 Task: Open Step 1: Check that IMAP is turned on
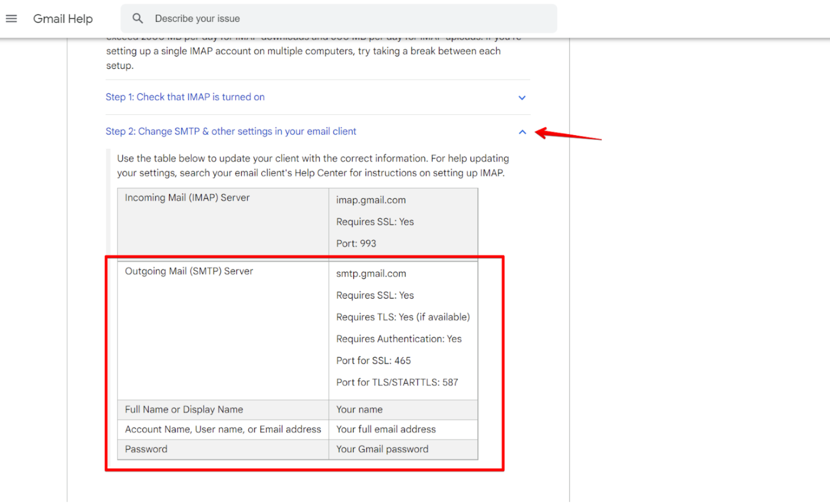(185, 97)
